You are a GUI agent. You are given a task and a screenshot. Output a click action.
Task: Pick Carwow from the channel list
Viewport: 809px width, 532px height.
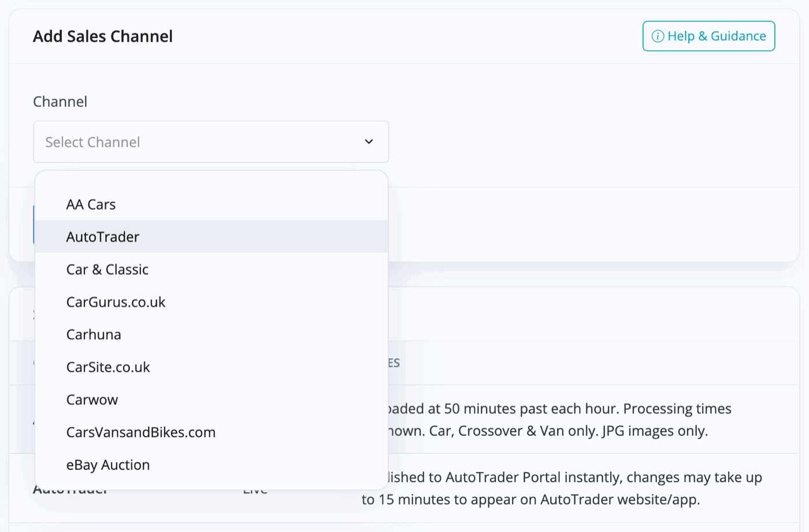click(211, 400)
